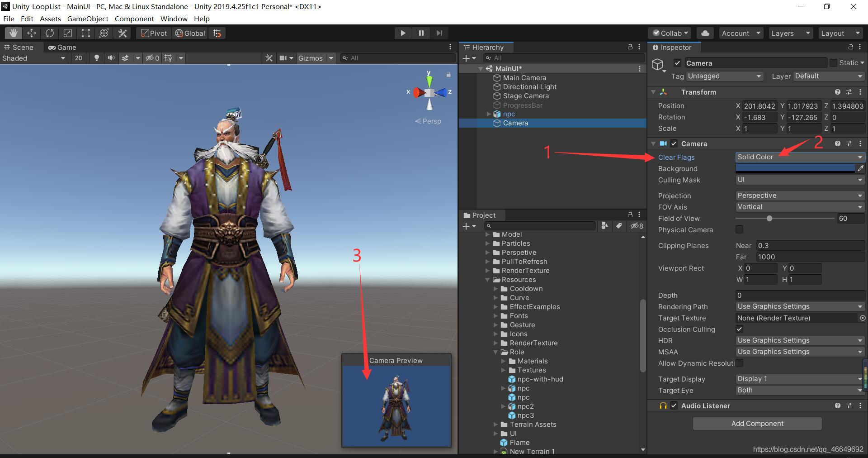The width and height of the screenshot is (868, 458).
Task: Open the File menu
Action: click(x=9, y=19)
